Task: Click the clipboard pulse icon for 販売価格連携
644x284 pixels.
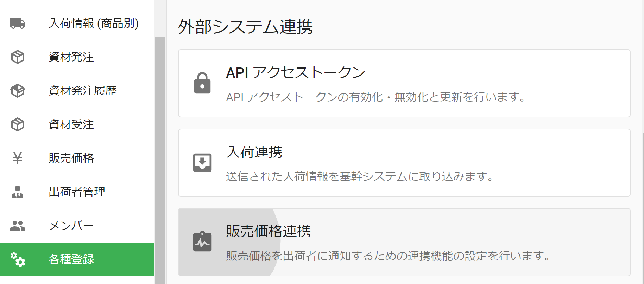Action: (x=202, y=242)
